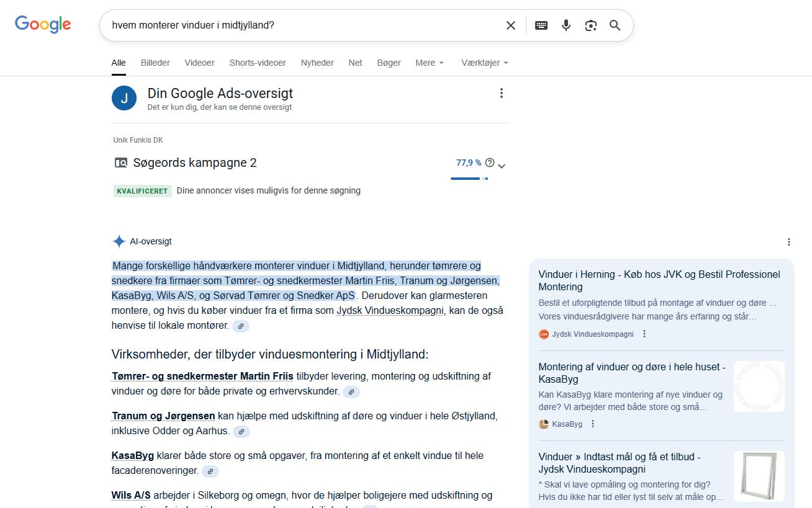Screen dimensions: 812x508
Task: Click the orange JVK favicon in the Herning card
Action: click(544, 334)
